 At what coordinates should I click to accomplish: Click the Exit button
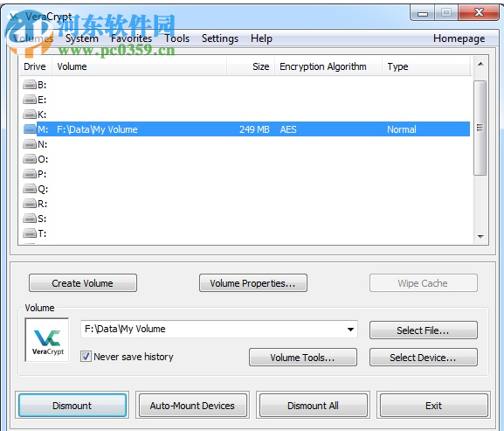tap(433, 406)
